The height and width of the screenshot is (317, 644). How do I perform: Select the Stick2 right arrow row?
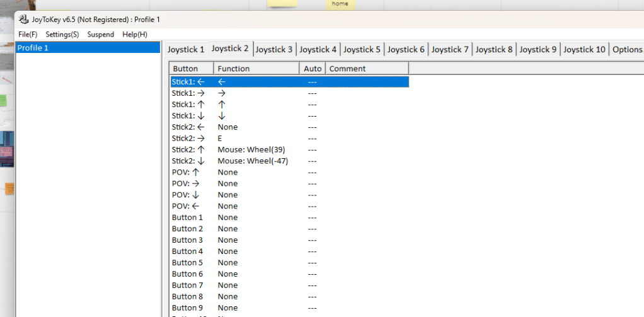(x=290, y=139)
